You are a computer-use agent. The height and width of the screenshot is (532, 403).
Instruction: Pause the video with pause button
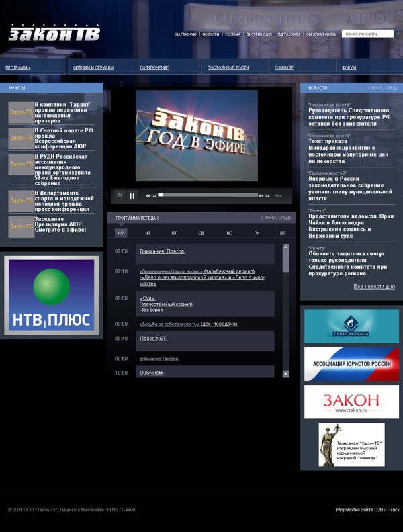pos(132,195)
